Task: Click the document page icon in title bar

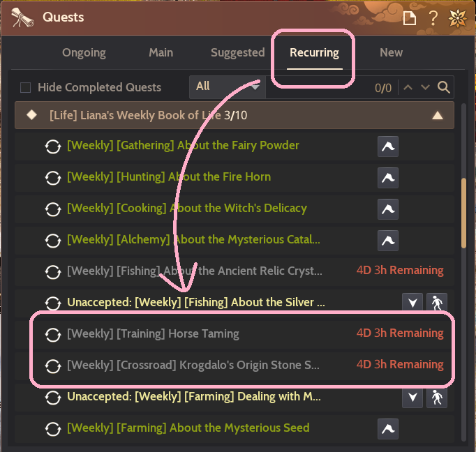Action: (410, 17)
